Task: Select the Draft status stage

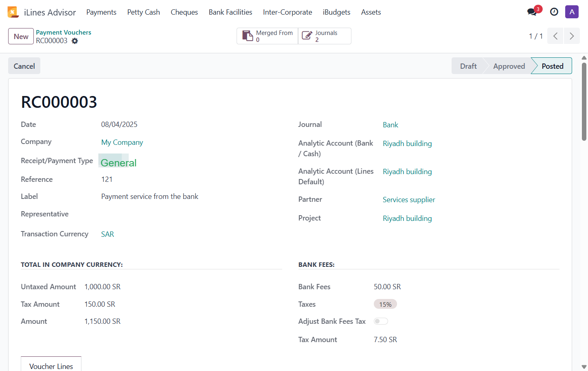Action: [468, 66]
